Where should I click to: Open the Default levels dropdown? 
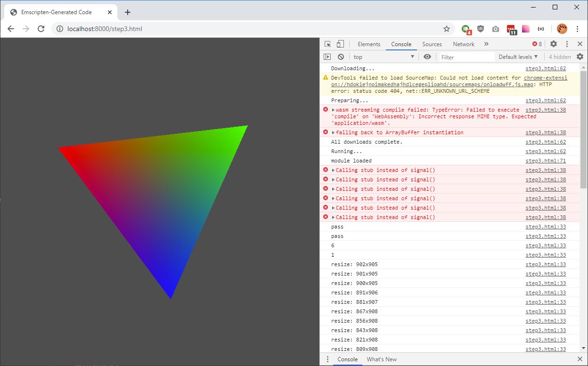pyautogui.click(x=518, y=57)
